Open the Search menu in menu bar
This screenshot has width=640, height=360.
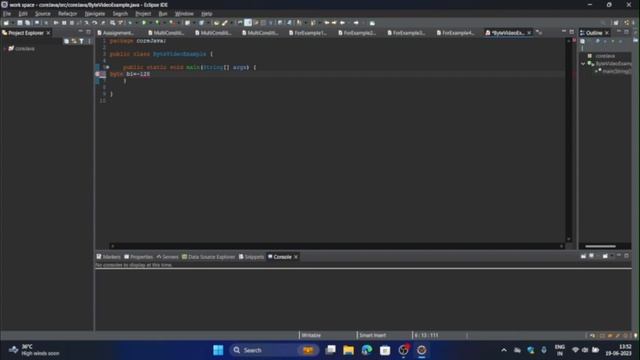[x=120, y=14]
